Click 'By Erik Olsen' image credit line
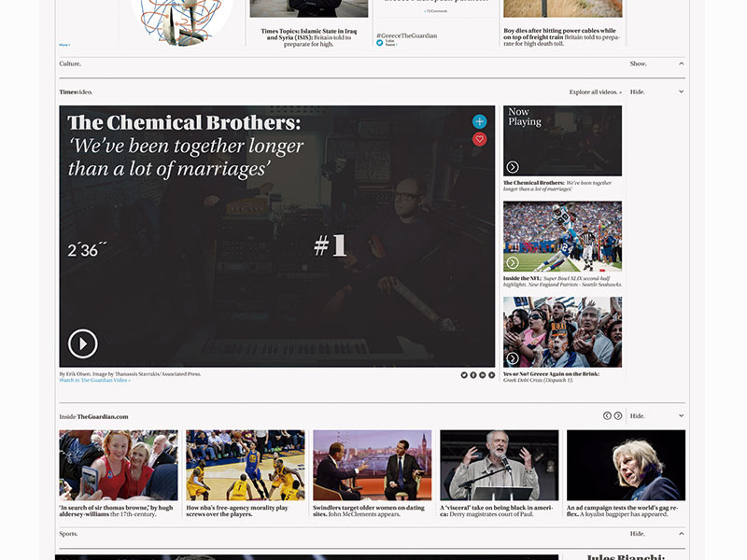Screen dimensions: 747x560 click(130, 374)
